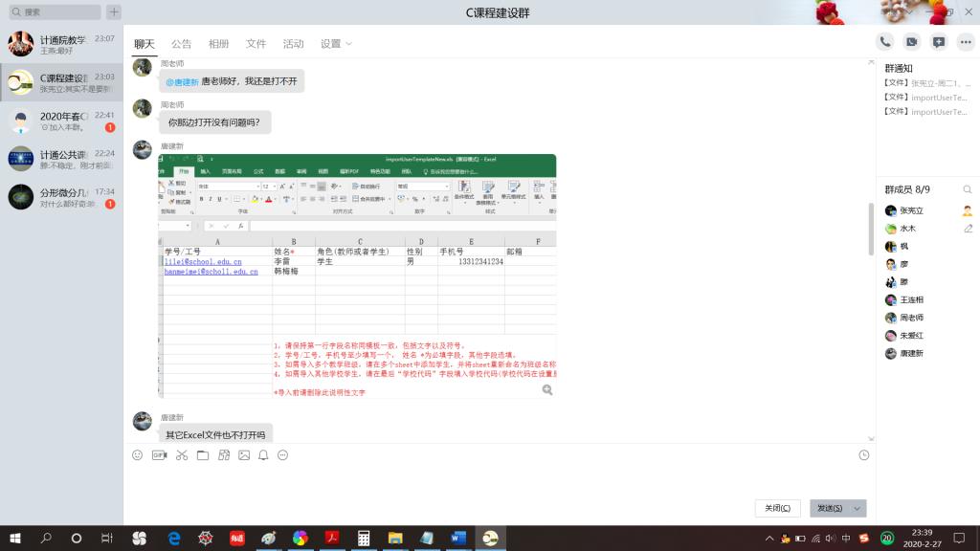Viewport: 980px width, 551px height.
Task: Open the 文件 tab
Action: (x=256, y=44)
